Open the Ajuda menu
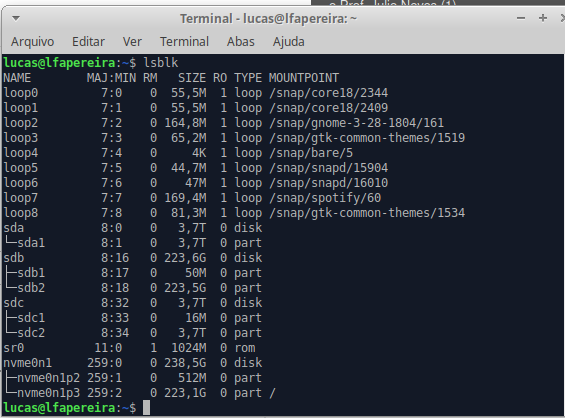Screen dimensions: 565x418 click(x=289, y=42)
